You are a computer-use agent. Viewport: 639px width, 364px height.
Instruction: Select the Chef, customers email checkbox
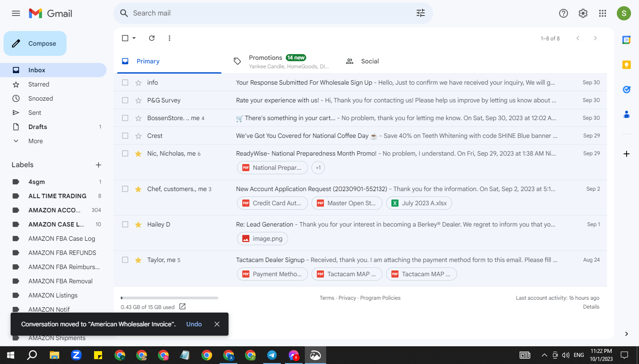pos(125,189)
